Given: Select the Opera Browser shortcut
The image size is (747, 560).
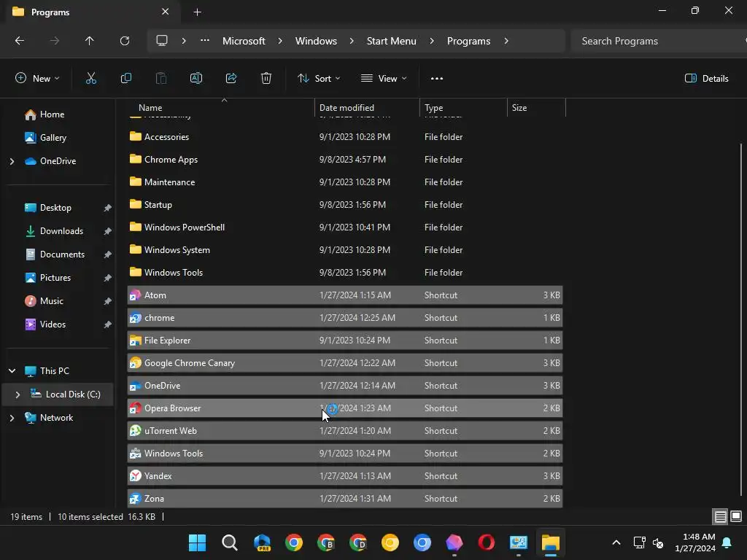Looking at the screenshot, I should (345, 408).
